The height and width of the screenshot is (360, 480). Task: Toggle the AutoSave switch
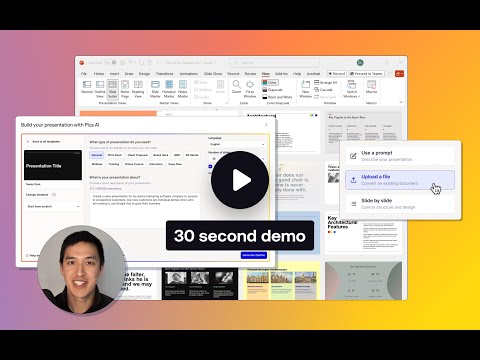110,62
